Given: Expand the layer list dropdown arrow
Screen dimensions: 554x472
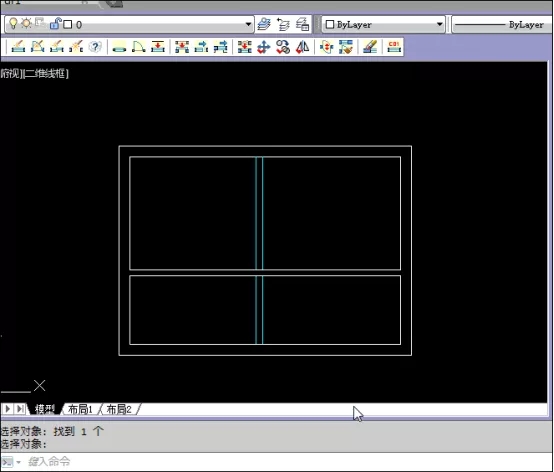Looking at the screenshot, I should (x=248, y=24).
